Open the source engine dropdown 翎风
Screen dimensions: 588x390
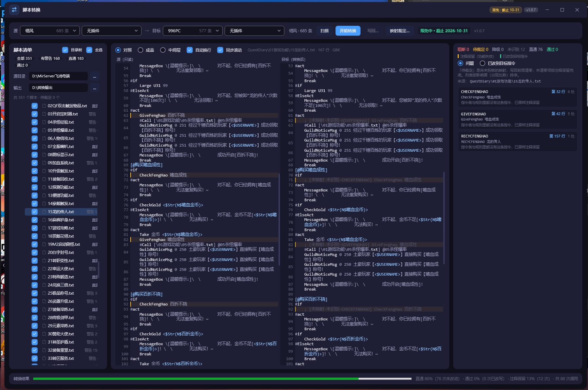pyautogui.click(x=50, y=31)
